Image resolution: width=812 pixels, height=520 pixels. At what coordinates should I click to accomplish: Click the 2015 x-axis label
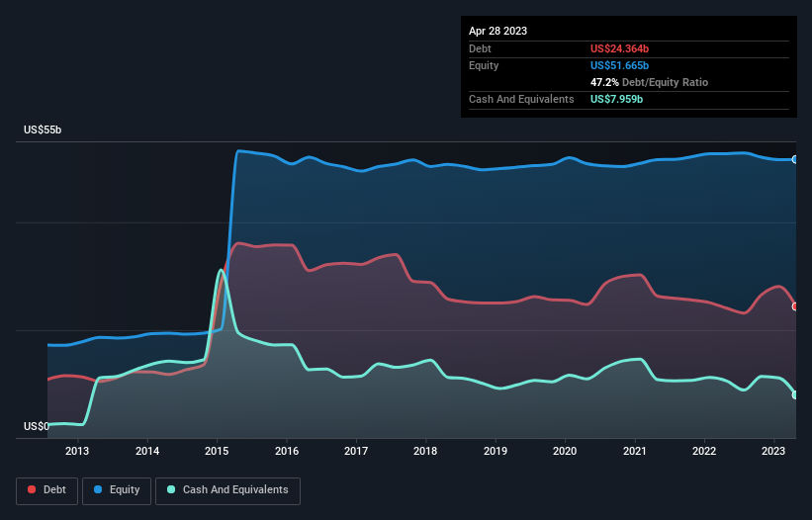tap(217, 451)
